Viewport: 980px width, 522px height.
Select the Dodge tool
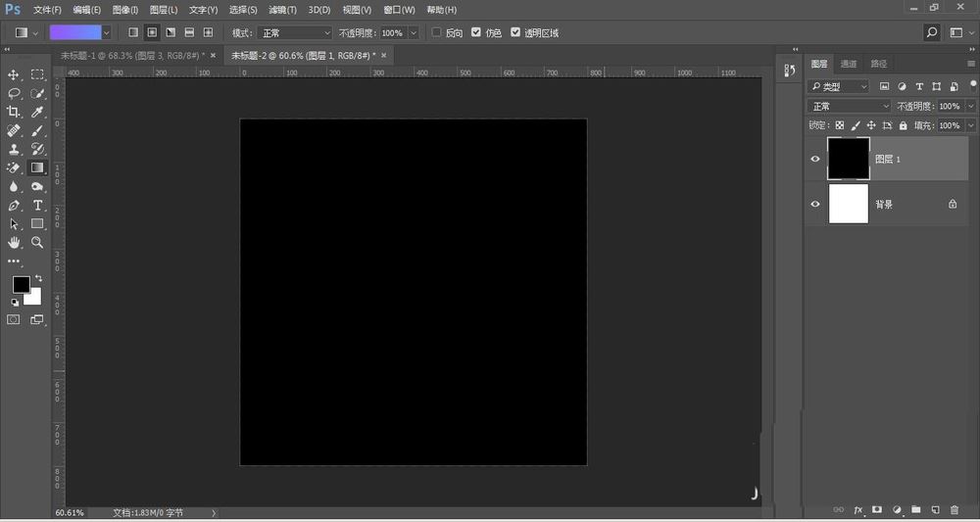[37, 187]
